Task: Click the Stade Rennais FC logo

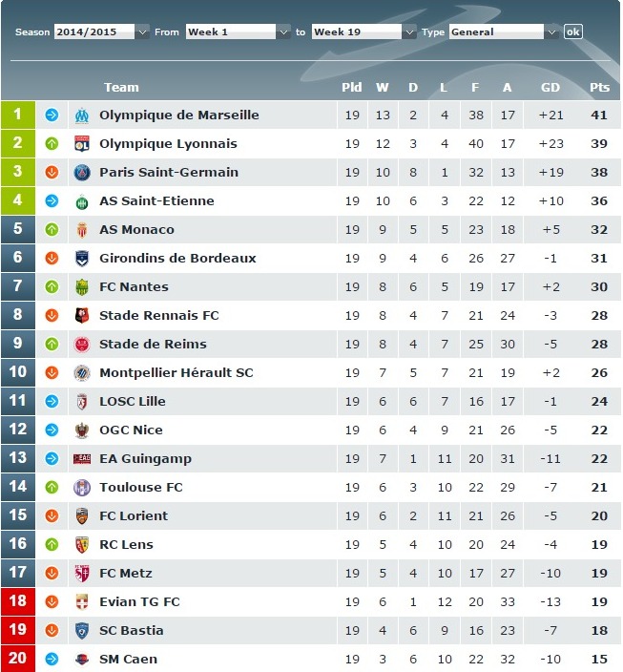Action: 81,316
